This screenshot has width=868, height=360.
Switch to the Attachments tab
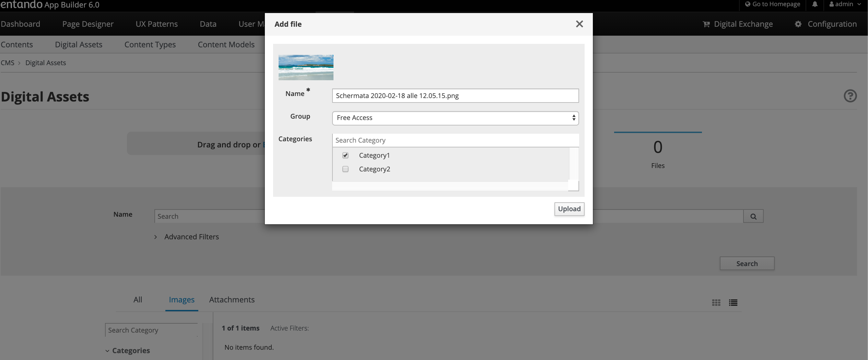pyautogui.click(x=232, y=300)
